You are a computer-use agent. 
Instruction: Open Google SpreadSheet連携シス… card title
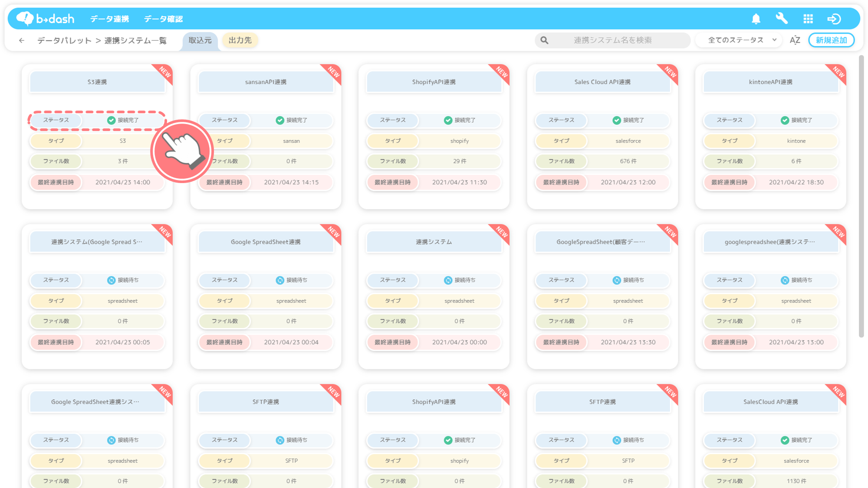97,402
